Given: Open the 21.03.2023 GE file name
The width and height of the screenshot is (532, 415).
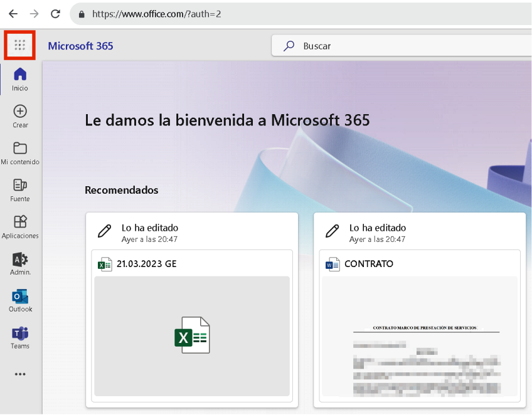Looking at the screenshot, I should 147,264.
